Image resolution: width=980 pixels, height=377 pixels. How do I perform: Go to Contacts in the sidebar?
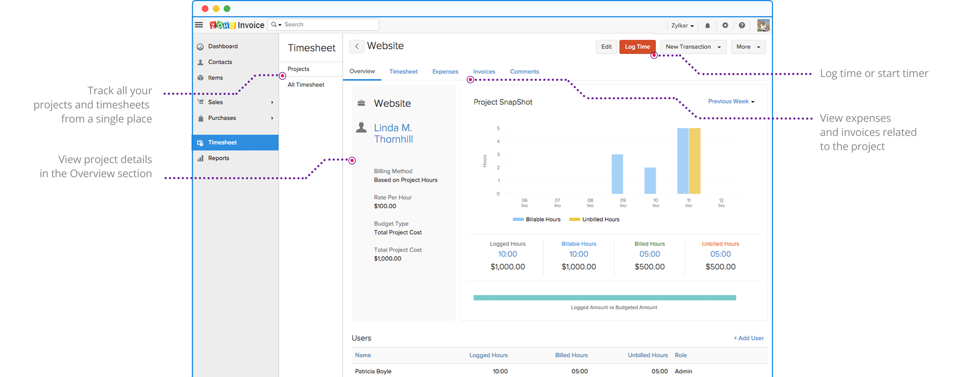(x=220, y=62)
